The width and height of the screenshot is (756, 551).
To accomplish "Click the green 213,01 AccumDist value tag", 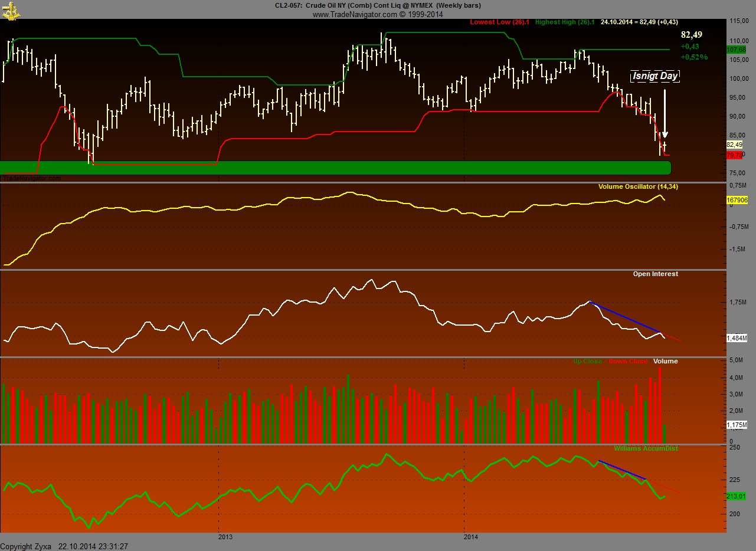I will pyautogui.click(x=737, y=497).
